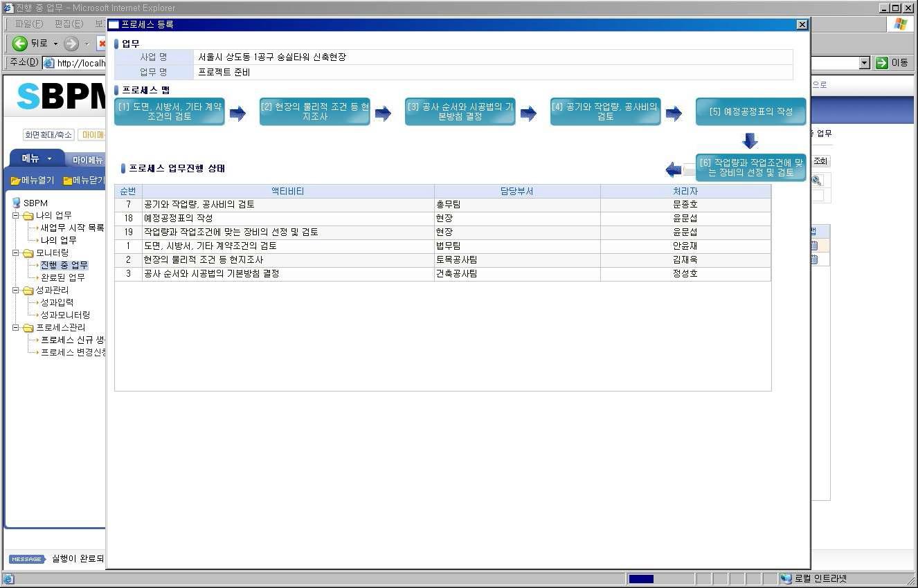The width and height of the screenshot is (918, 588).
Task: Select row 공기와 작업량, 공사비의 검토
Action: pos(442,205)
